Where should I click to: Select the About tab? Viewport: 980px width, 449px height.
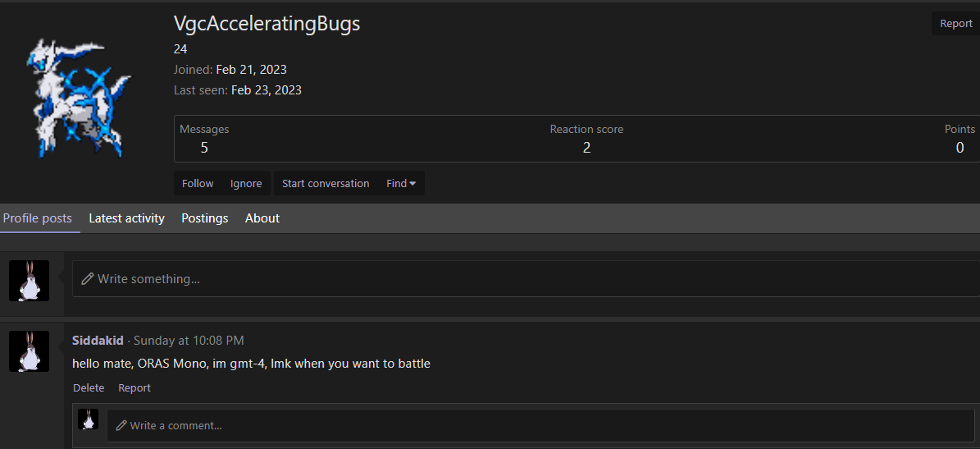[x=262, y=218]
